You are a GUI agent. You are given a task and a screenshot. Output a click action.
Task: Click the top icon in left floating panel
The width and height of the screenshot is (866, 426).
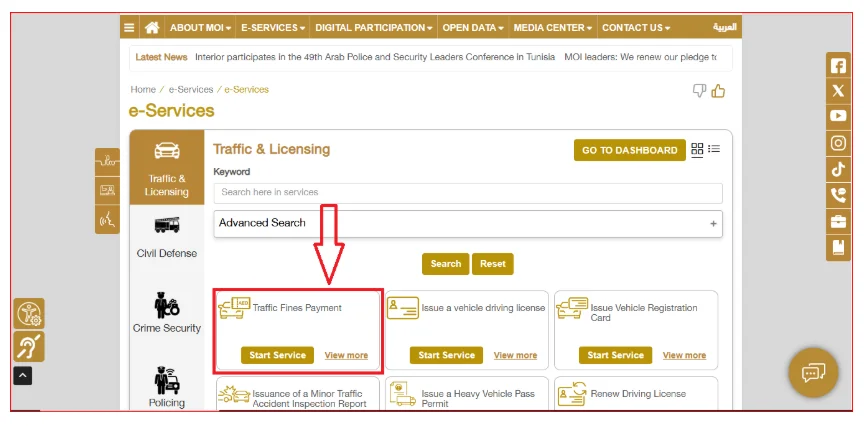click(x=107, y=162)
